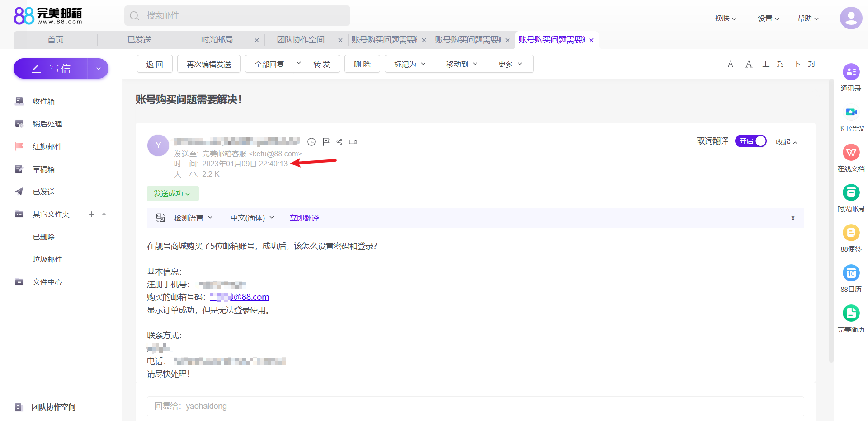868x421 pixels.
Task: Open 在线文档 WPS icon
Action: click(x=851, y=152)
